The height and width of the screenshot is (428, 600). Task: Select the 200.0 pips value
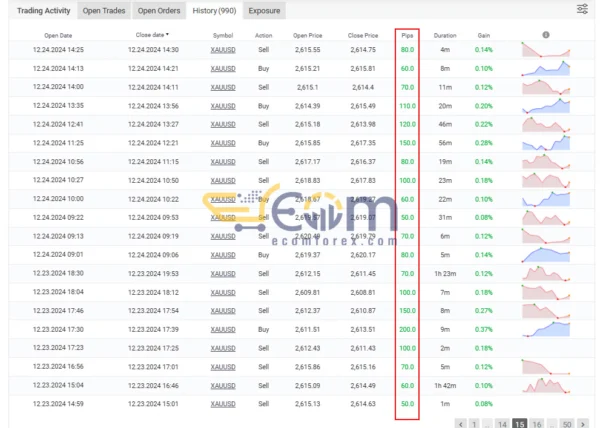pyautogui.click(x=407, y=330)
